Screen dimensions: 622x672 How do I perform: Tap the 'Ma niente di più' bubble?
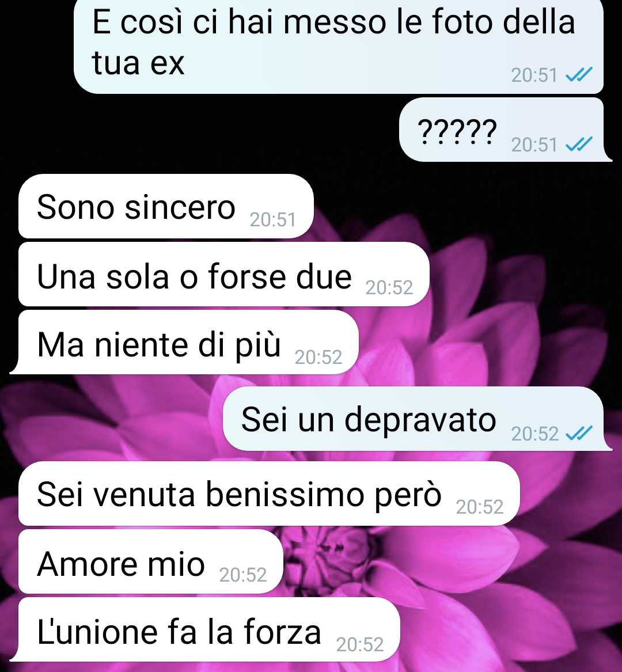185,342
